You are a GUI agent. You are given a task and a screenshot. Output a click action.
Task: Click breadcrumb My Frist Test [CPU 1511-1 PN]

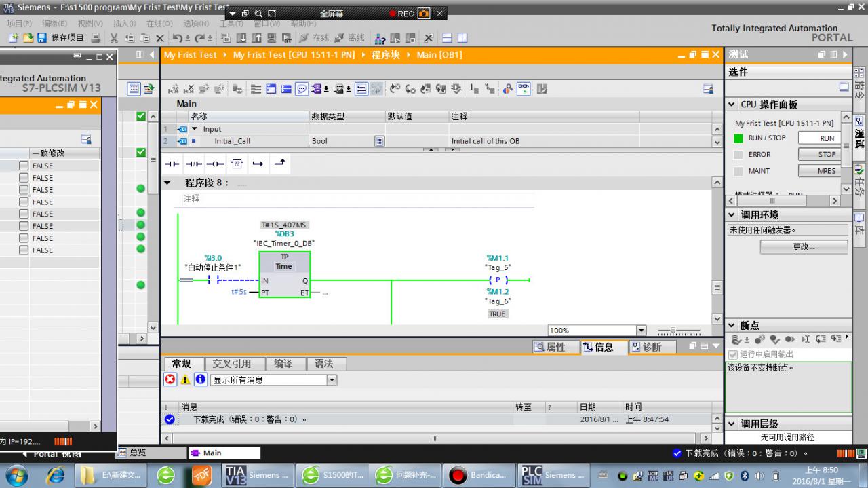click(294, 54)
